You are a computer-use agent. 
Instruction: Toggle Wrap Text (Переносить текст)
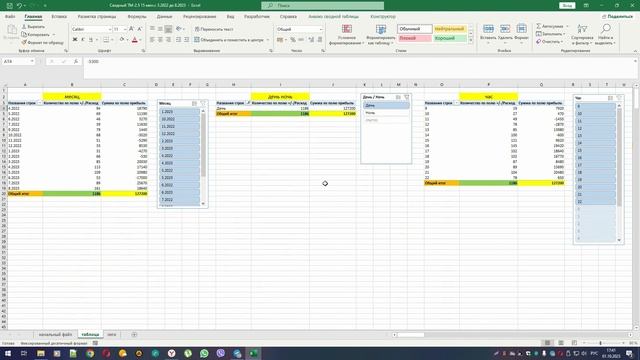214,29
